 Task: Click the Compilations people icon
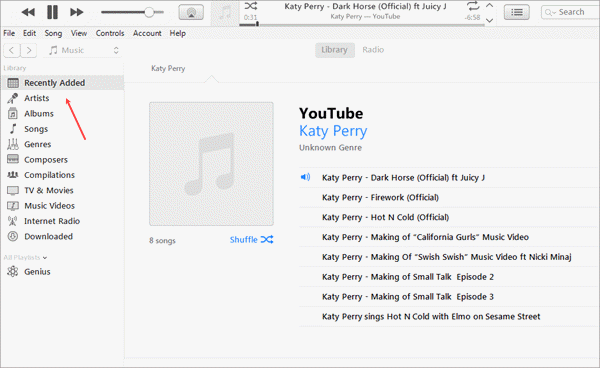tap(13, 175)
